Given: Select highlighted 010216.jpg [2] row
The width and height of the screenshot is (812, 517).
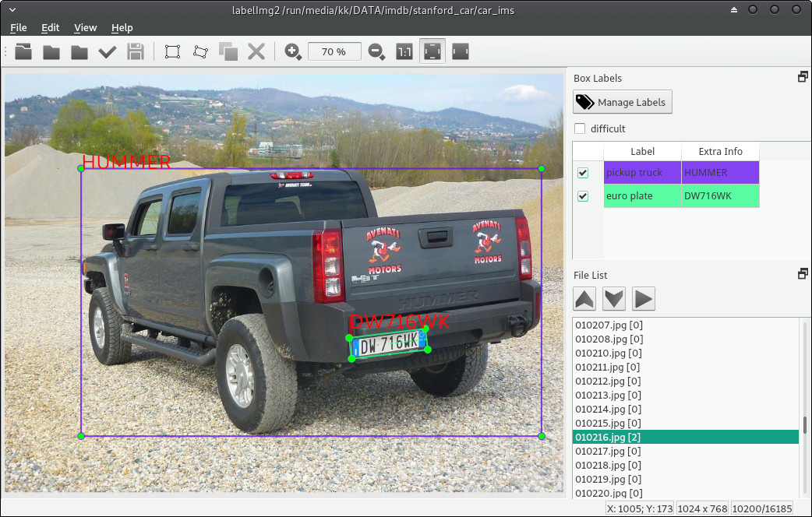Looking at the screenshot, I should tap(686, 437).
